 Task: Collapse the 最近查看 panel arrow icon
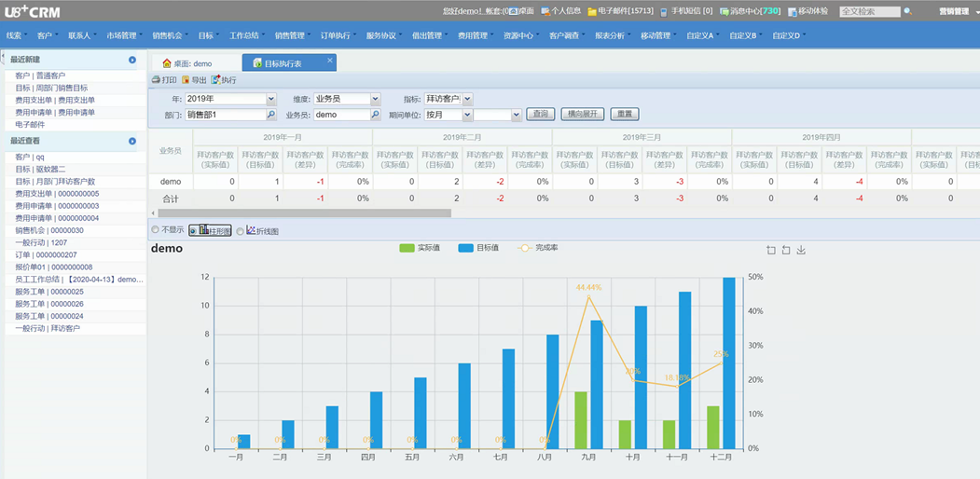[132, 141]
